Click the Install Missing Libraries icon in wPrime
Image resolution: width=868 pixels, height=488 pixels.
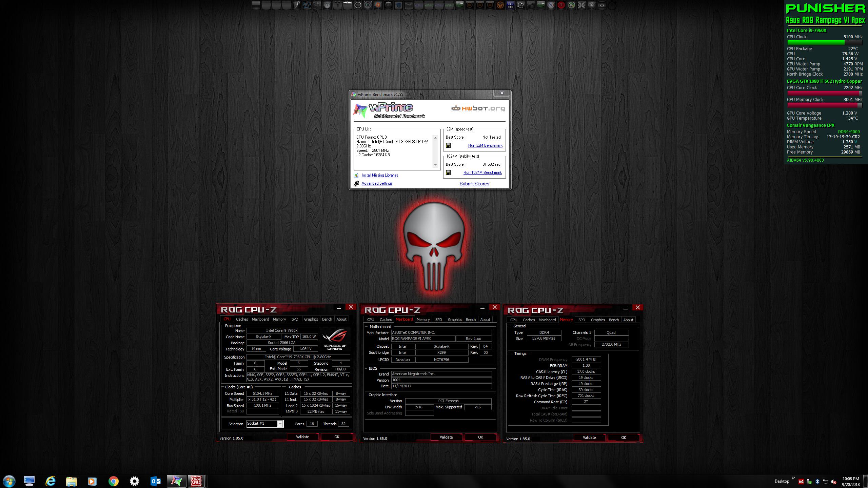(x=356, y=175)
